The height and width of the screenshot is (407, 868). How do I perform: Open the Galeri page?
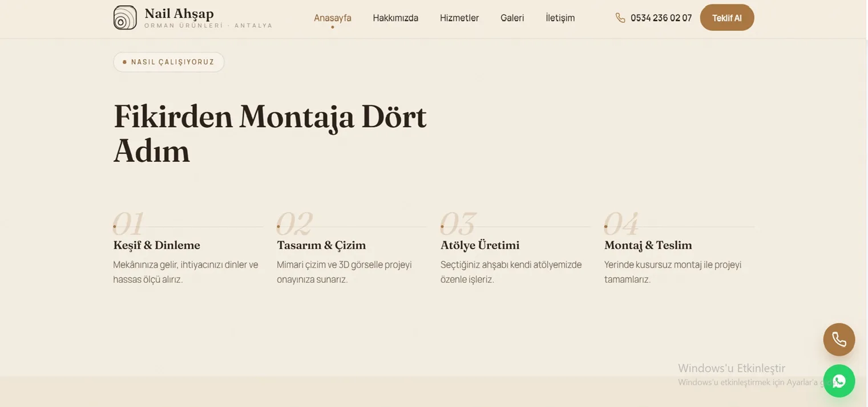pos(512,18)
